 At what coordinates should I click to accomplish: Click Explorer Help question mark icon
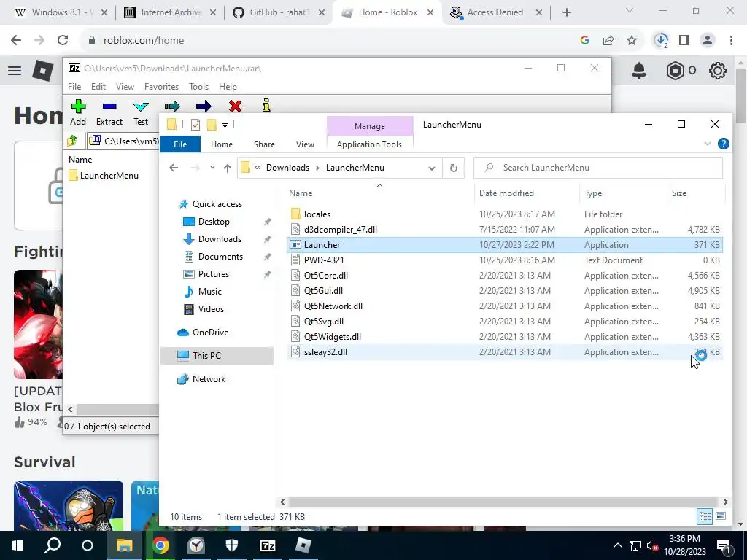coord(723,144)
